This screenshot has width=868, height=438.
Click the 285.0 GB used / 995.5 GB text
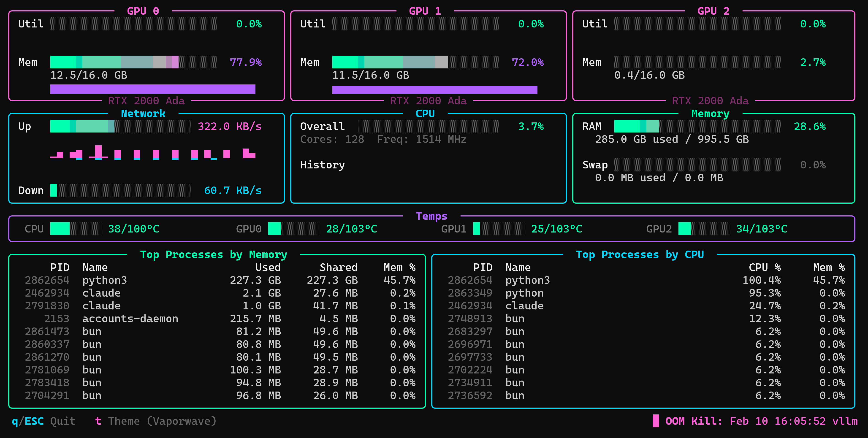(672, 139)
